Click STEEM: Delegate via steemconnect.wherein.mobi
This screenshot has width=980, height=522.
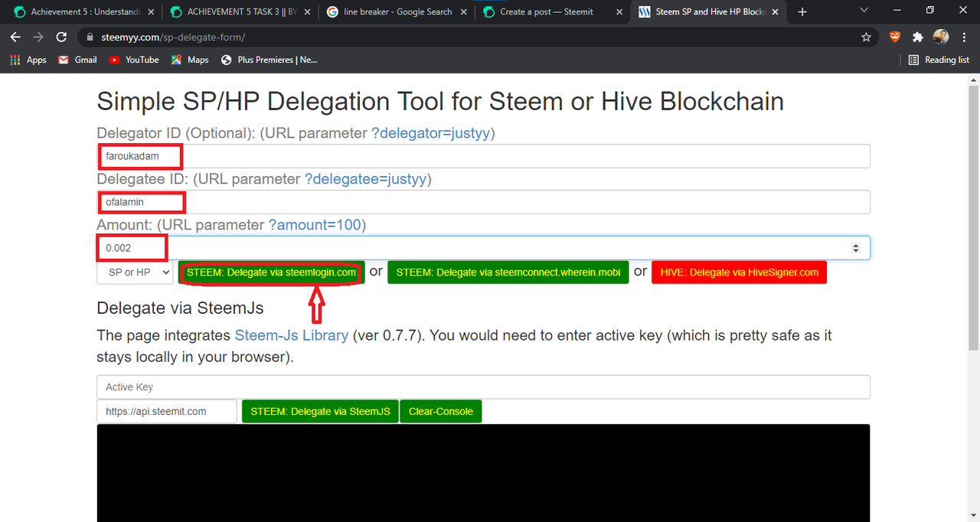pyautogui.click(x=508, y=272)
